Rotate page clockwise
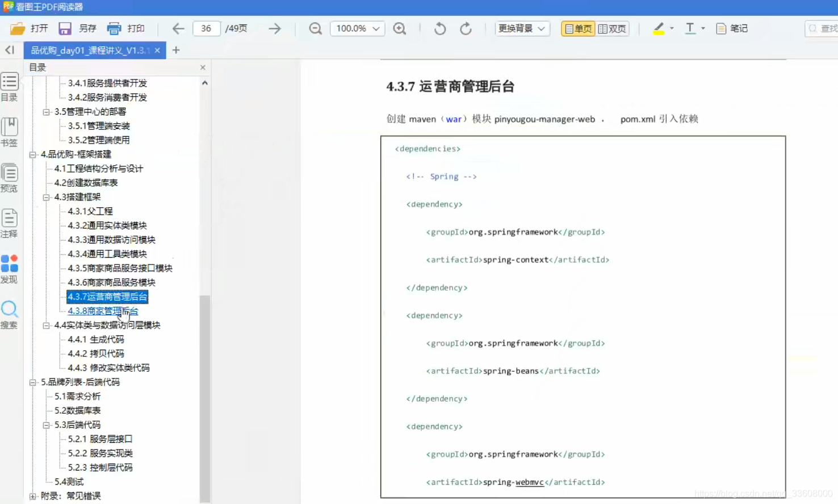Screen dimensions: 838x504 [x=466, y=28]
